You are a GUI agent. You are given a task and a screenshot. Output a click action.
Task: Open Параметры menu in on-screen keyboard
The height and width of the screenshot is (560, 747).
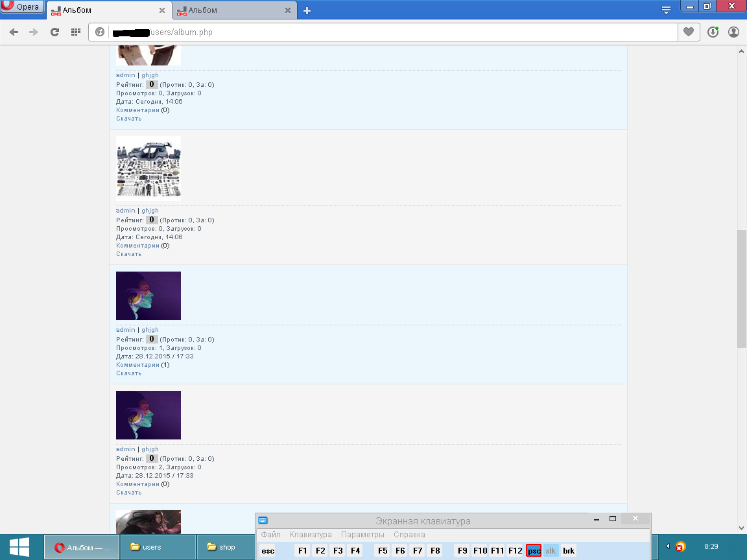click(362, 534)
